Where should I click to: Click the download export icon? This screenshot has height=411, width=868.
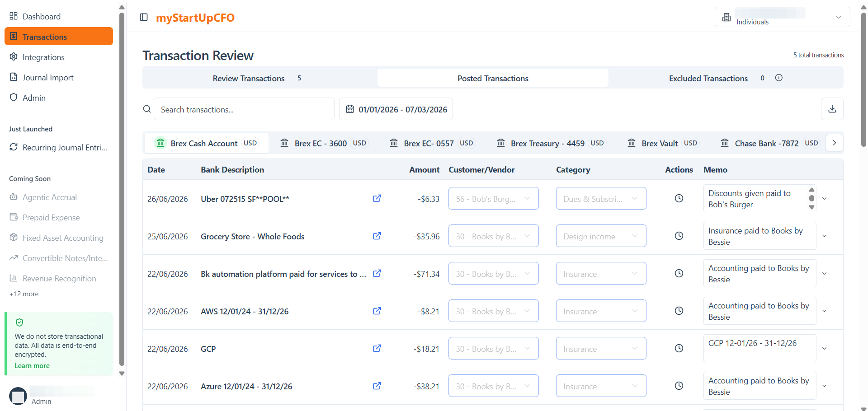[832, 109]
